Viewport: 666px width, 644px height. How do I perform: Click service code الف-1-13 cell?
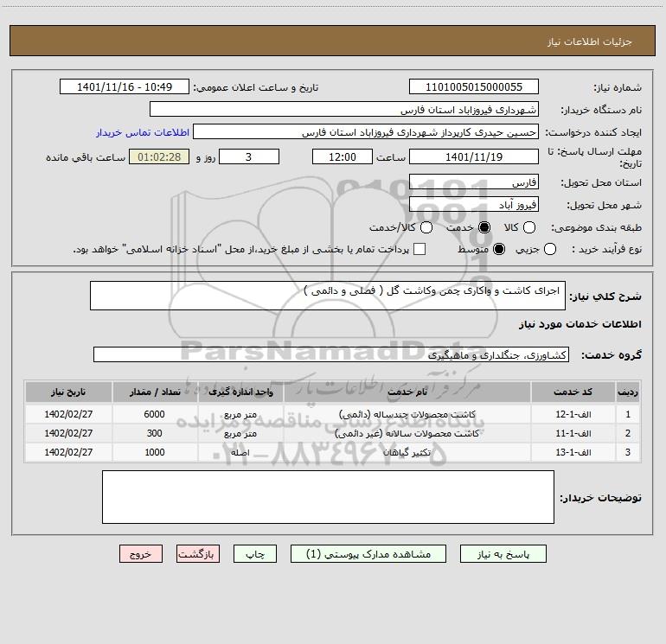(x=573, y=453)
